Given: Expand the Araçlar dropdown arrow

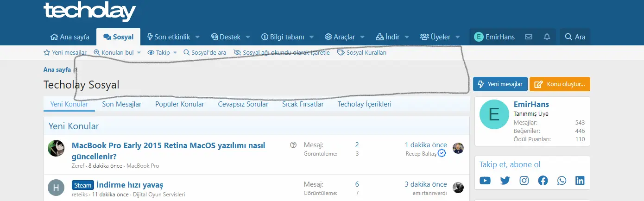Looking at the screenshot, I should [362, 37].
